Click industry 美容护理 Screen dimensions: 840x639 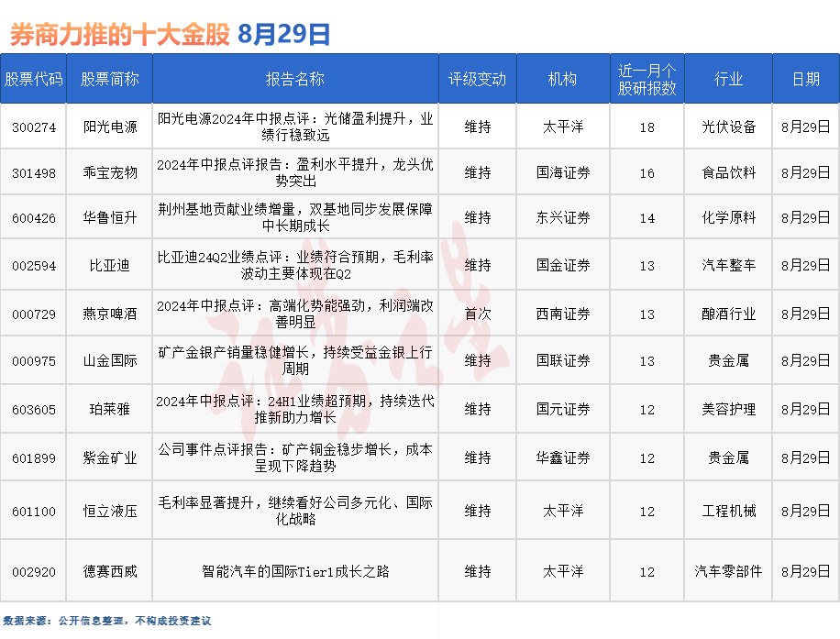(x=728, y=409)
